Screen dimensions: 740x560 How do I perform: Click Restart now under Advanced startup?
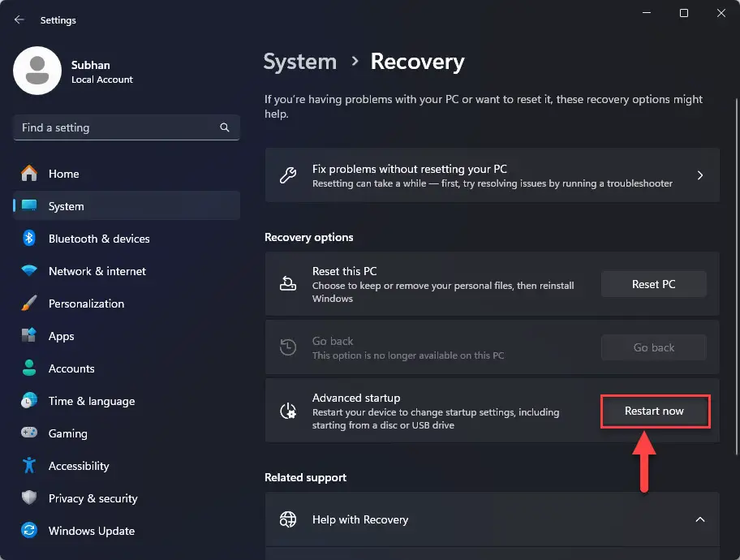[x=655, y=411]
